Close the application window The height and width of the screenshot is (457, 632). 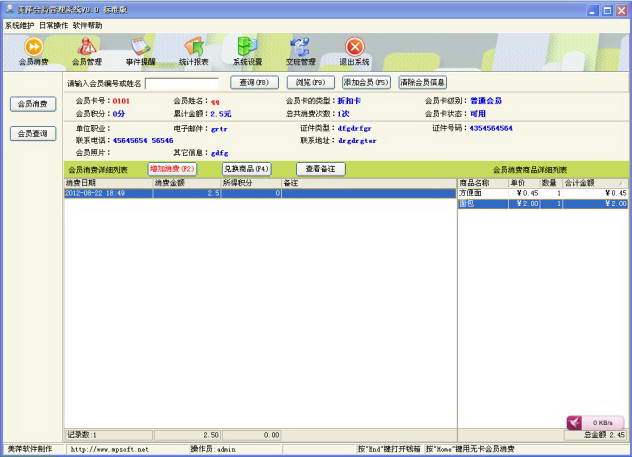point(622,10)
